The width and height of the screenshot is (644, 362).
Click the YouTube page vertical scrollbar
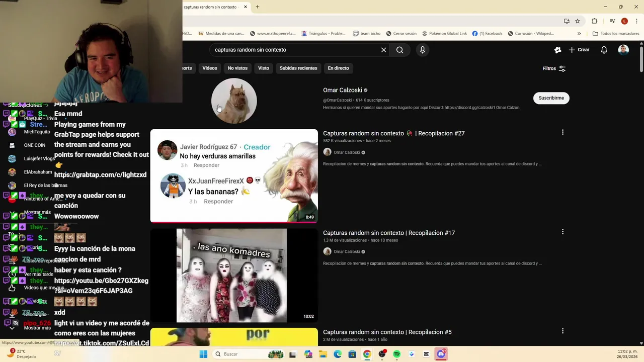click(641, 58)
